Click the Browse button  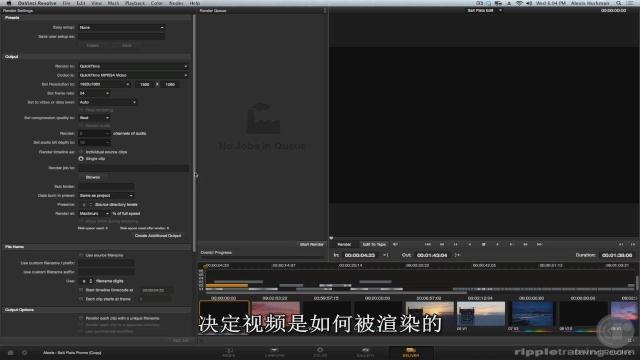click(93, 177)
